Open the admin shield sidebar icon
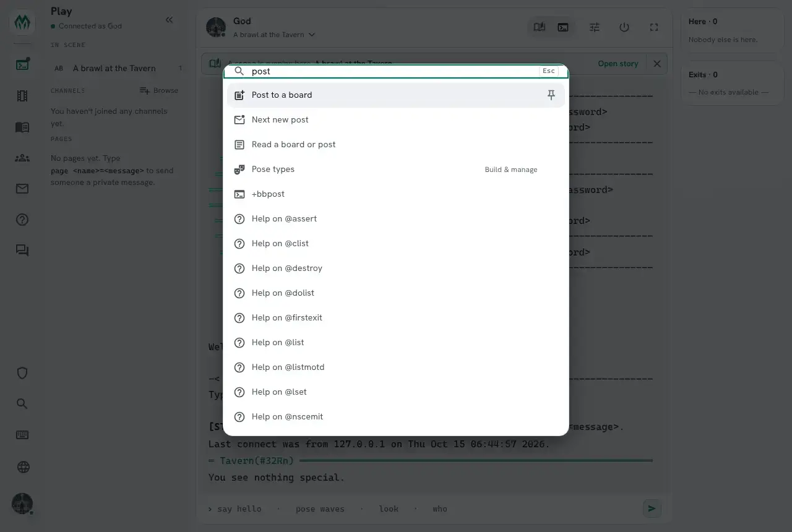The width and height of the screenshot is (792, 532). coord(22,373)
